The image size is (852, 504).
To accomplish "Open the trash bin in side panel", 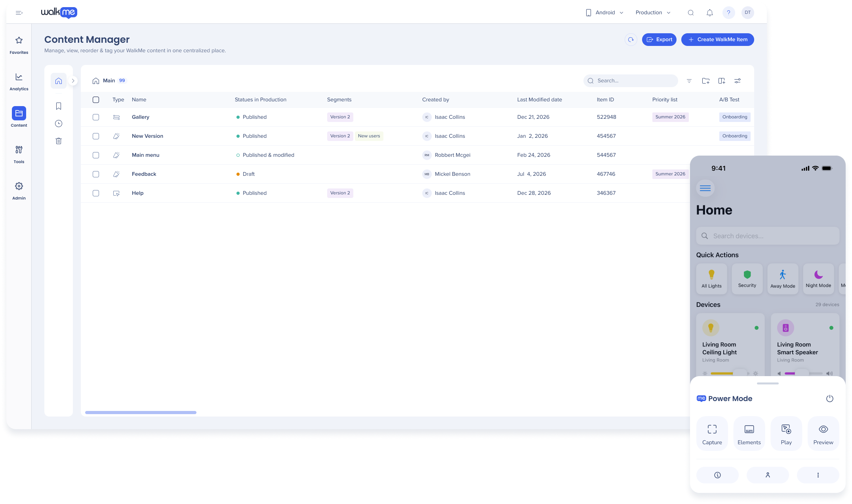I will (x=59, y=141).
